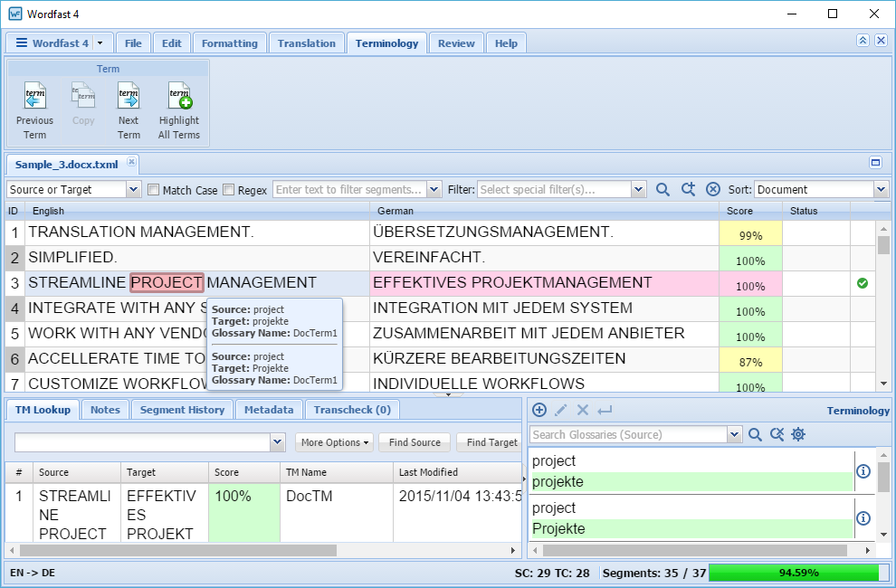
Task: Expand the TM Lookup search dropdown
Action: point(278,442)
